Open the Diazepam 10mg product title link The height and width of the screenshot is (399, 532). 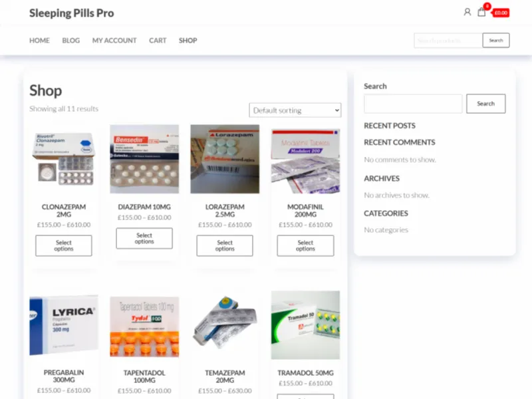(144, 207)
